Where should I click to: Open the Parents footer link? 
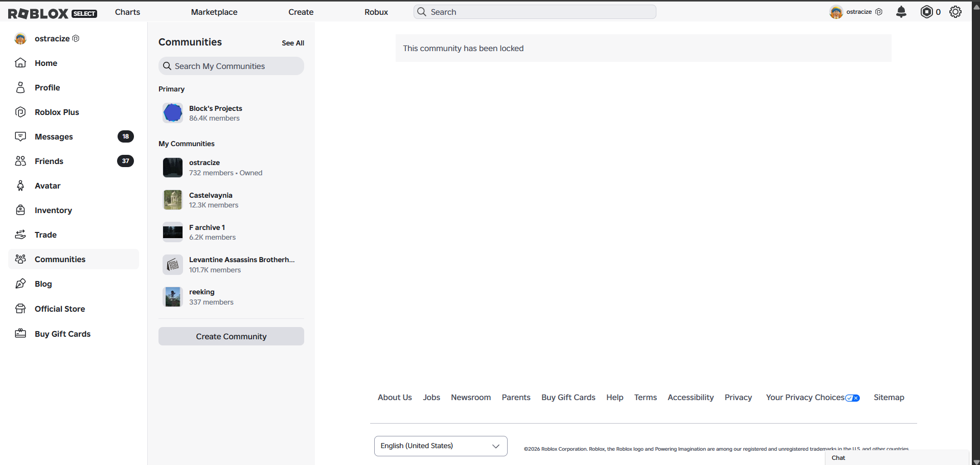(x=516, y=398)
